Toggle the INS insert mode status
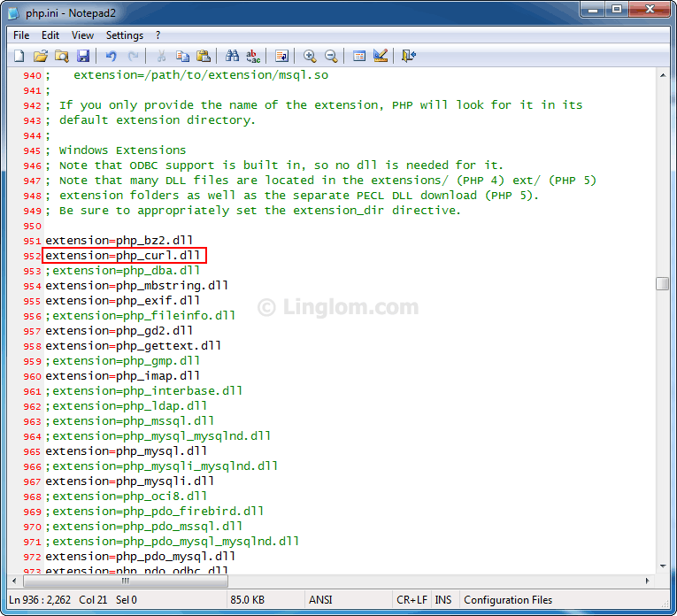This screenshot has height=616, width=677. (x=443, y=600)
